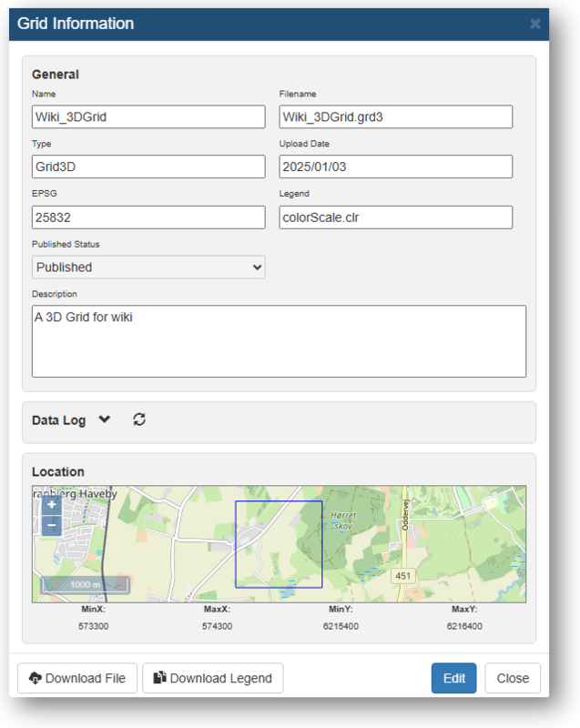Click the blue Edit button
Screen dimensions: 580x728
click(x=453, y=678)
